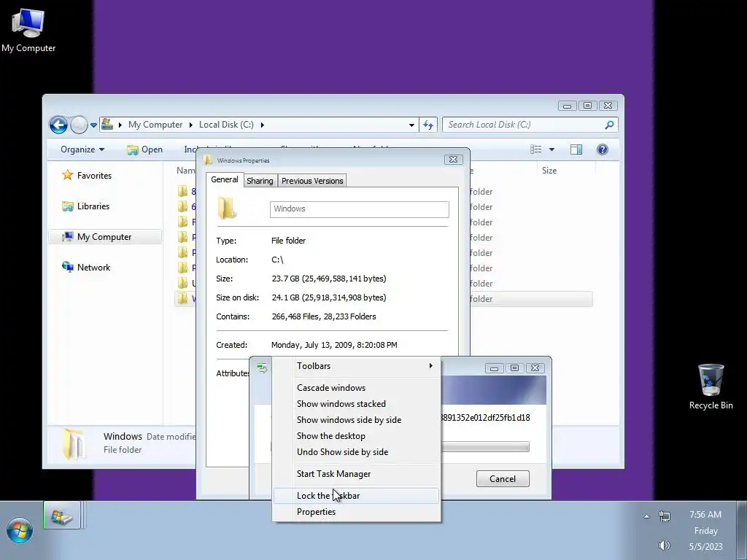Click the folder icon in Properties dialog

[228, 208]
